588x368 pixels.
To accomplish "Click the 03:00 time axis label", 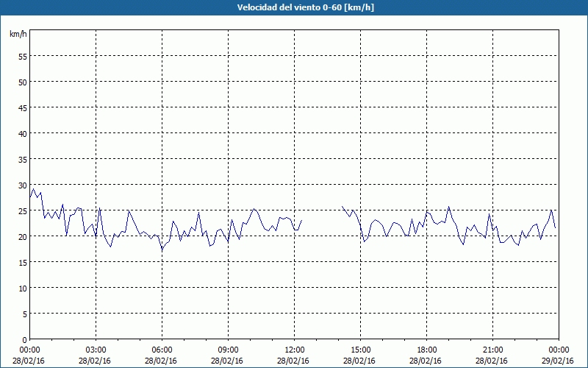I will (96, 350).
